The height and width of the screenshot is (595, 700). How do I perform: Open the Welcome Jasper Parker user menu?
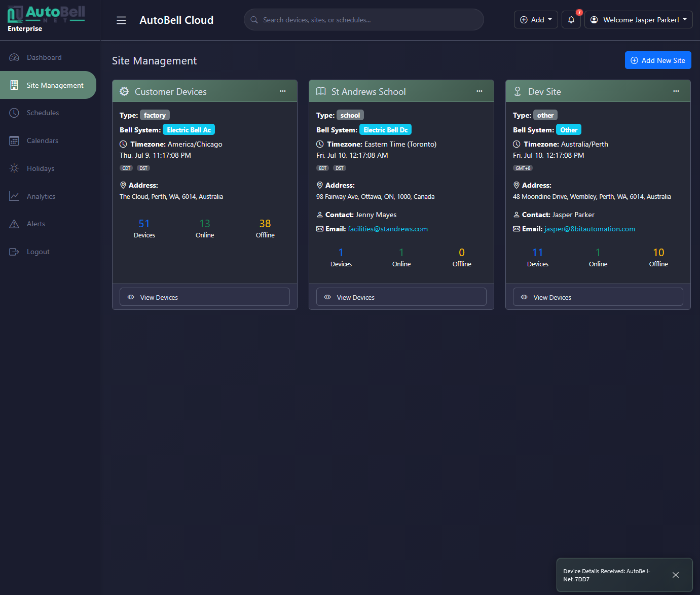[x=639, y=20]
